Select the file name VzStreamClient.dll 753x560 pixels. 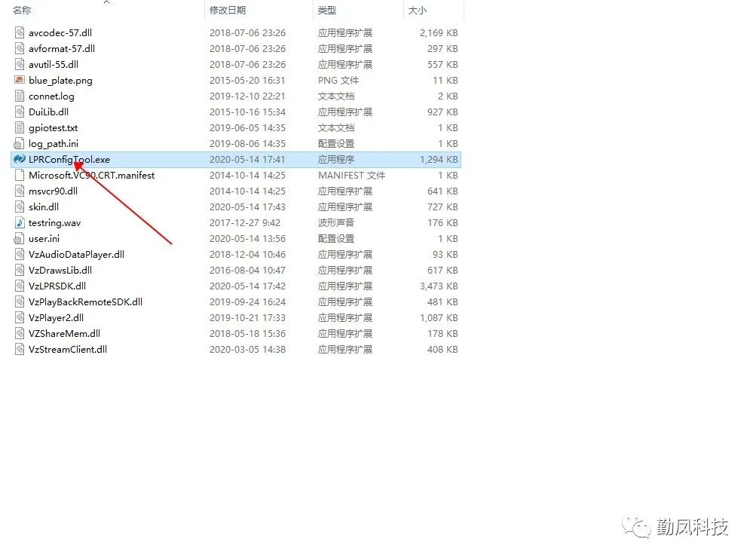tap(68, 350)
